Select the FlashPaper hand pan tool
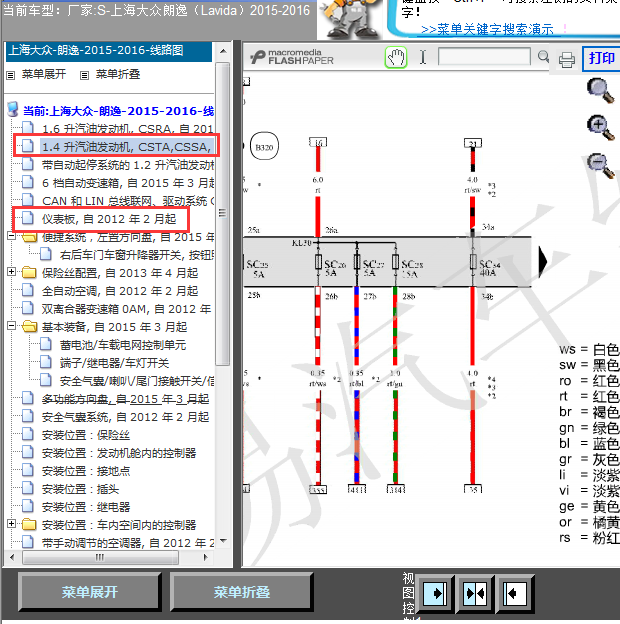 [396, 58]
